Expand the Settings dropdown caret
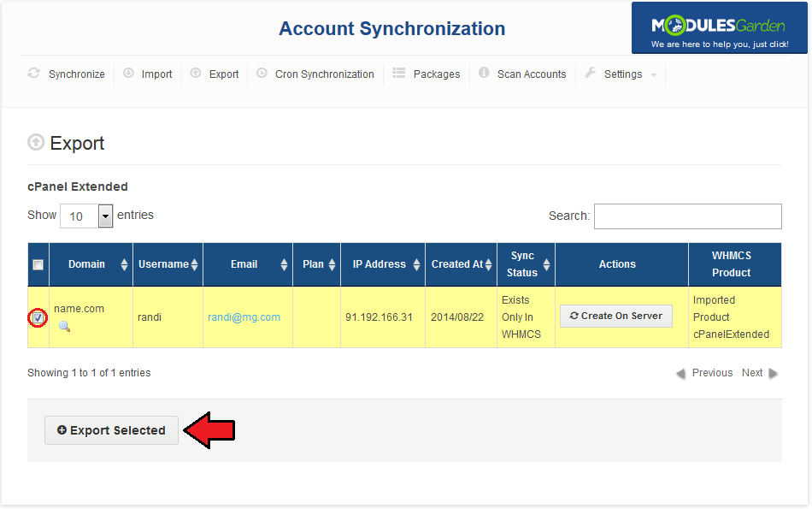 coord(654,75)
